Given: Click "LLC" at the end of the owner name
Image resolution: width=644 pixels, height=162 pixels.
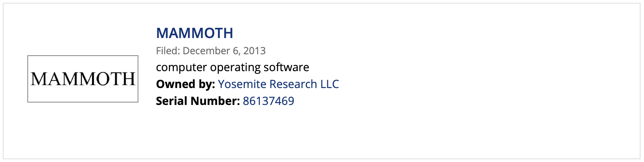Looking at the screenshot, I should click(330, 84).
